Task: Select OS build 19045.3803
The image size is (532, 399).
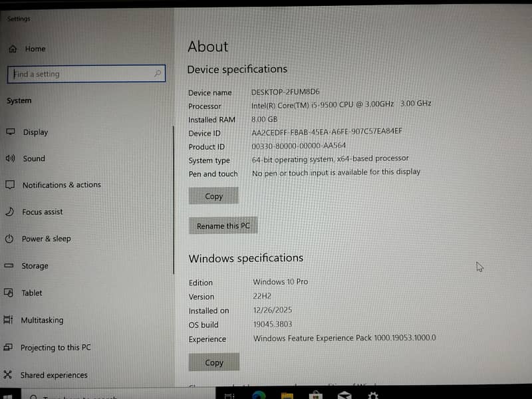Action: click(273, 324)
